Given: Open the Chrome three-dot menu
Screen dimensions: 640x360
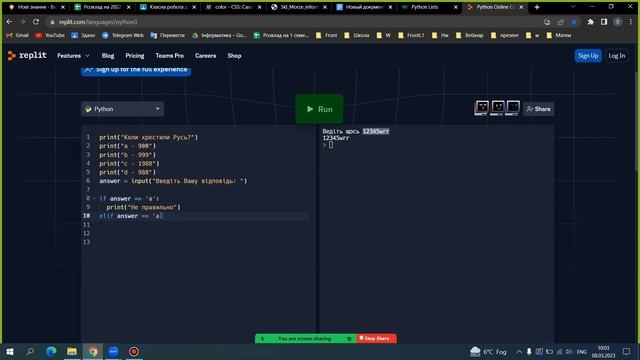Looking at the screenshot, I should (631, 22).
